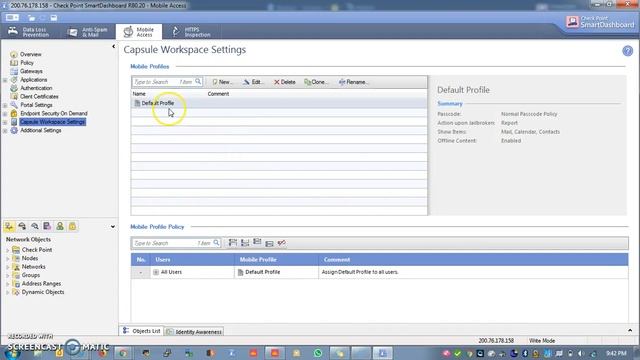Select the Mobile Access tab

(139, 32)
